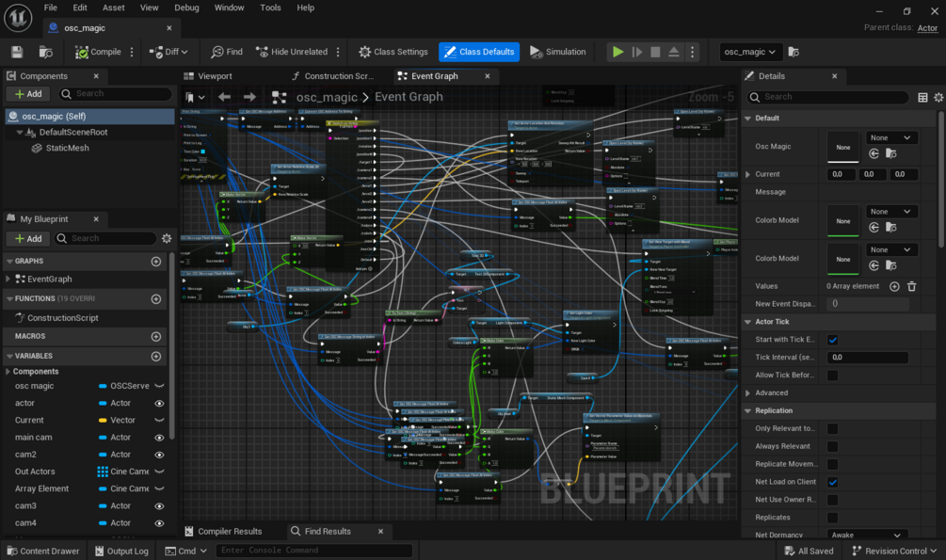Toggle closed-eye visibility for Current variable
Screen dimensions: 946x560
pyautogui.click(x=159, y=420)
